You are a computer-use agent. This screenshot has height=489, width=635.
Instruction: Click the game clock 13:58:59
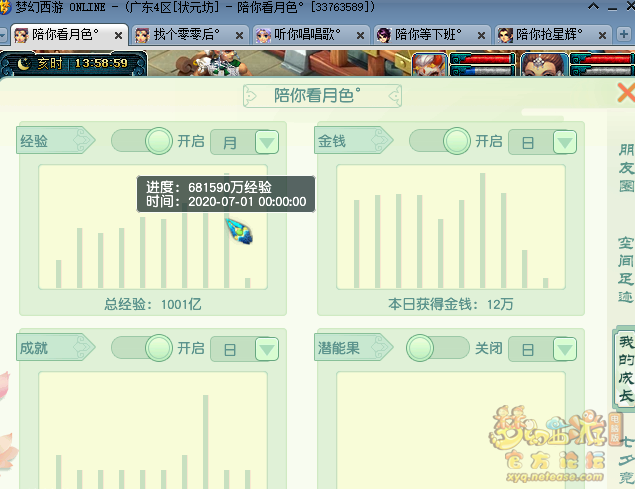(x=101, y=63)
